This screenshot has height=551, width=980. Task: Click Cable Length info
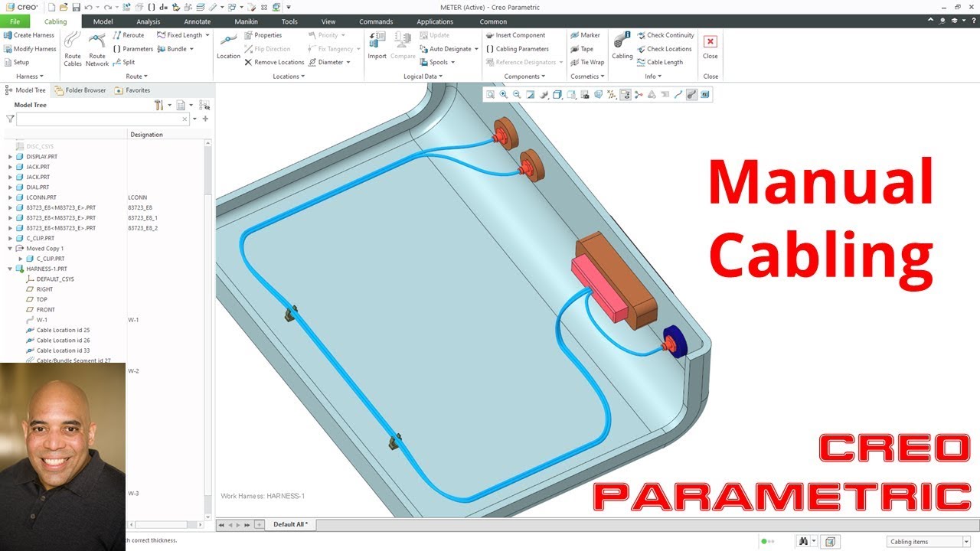[x=660, y=63]
